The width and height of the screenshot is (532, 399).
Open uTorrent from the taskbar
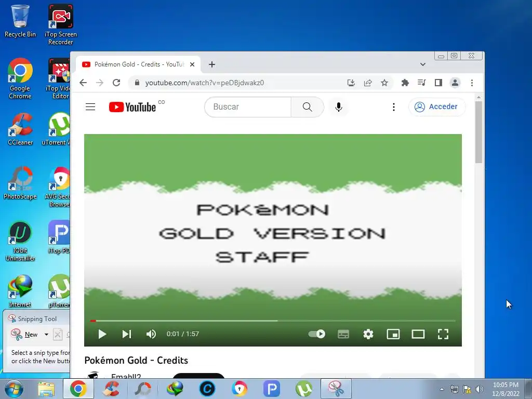pyautogui.click(x=304, y=389)
